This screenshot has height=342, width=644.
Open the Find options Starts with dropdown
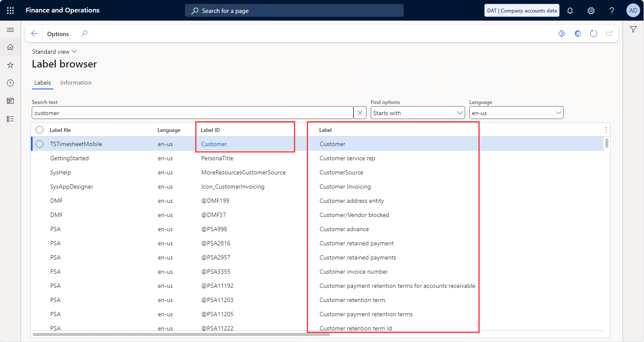(x=417, y=113)
